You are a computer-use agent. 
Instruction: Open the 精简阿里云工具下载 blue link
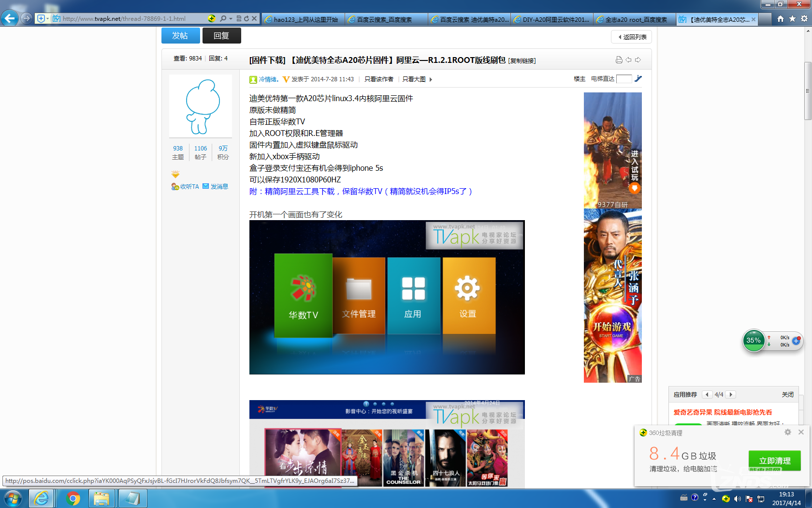(x=361, y=191)
